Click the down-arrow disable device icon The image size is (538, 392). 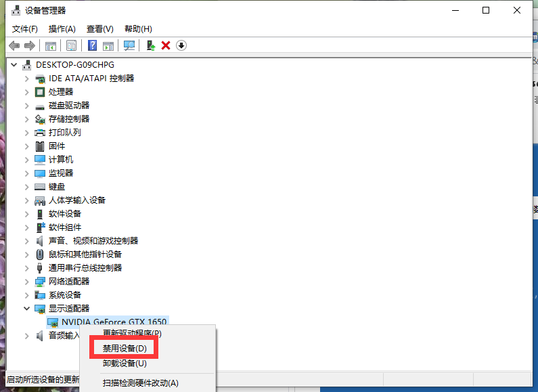coord(181,45)
